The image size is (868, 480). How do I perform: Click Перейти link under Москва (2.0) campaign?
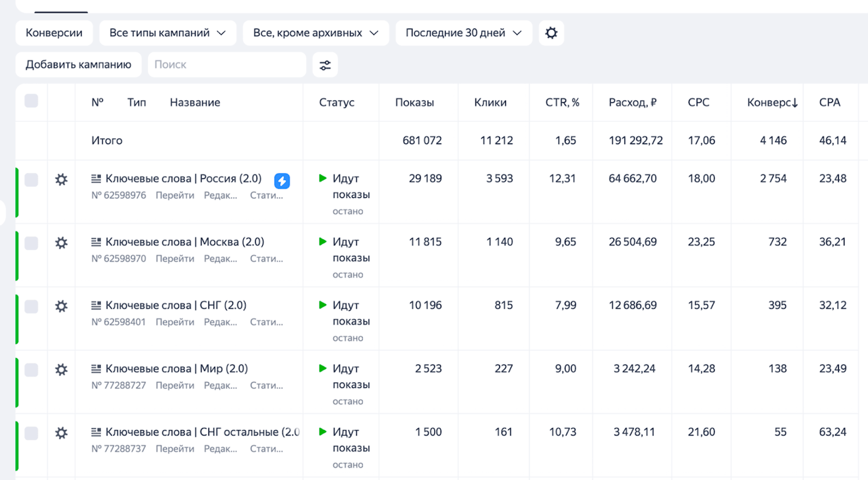[175, 259]
